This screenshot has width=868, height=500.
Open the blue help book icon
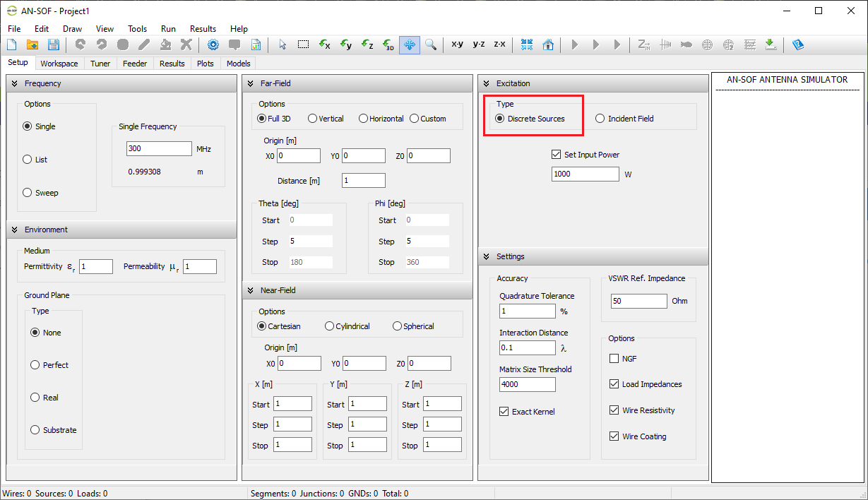798,44
